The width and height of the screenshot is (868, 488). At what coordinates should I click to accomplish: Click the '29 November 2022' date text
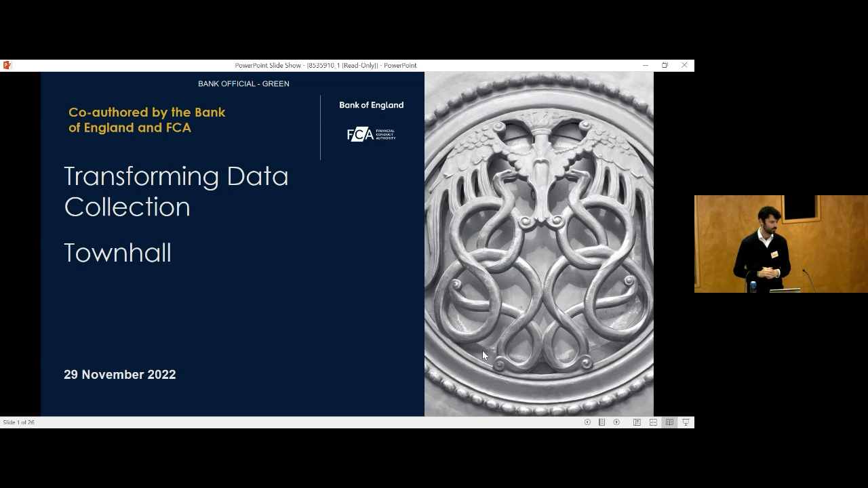pyautogui.click(x=119, y=375)
